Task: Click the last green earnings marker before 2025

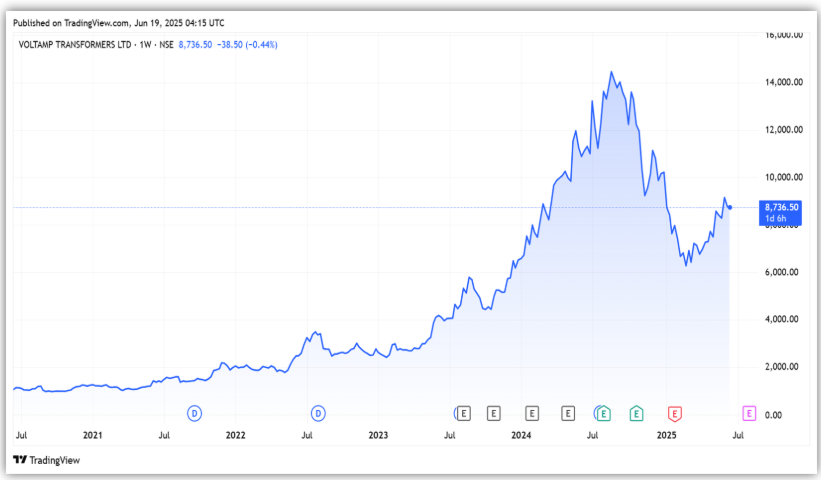Action: click(x=637, y=412)
